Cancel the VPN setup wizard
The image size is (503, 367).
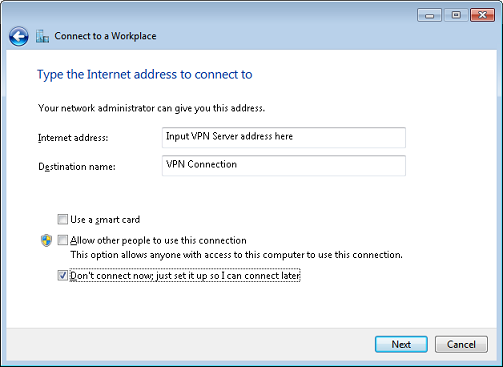(x=461, y=344)
